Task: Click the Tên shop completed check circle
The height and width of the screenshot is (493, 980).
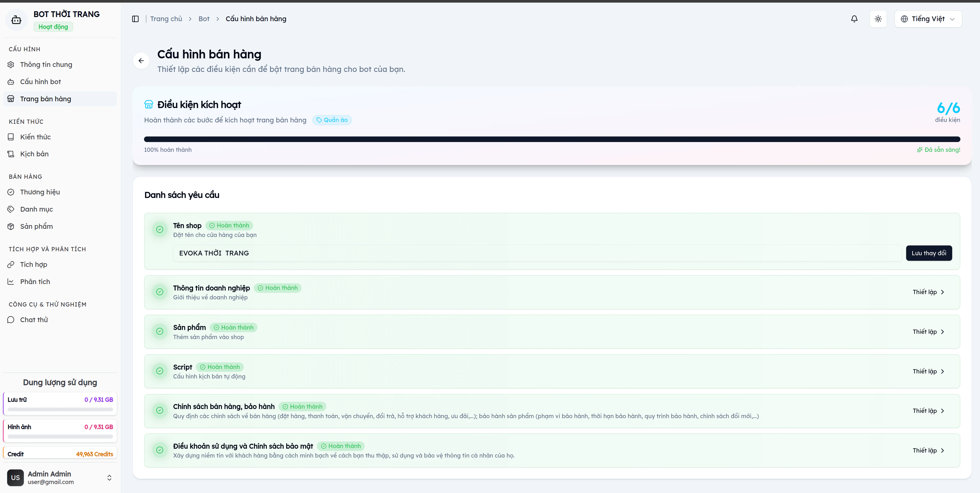Action: 160,229
